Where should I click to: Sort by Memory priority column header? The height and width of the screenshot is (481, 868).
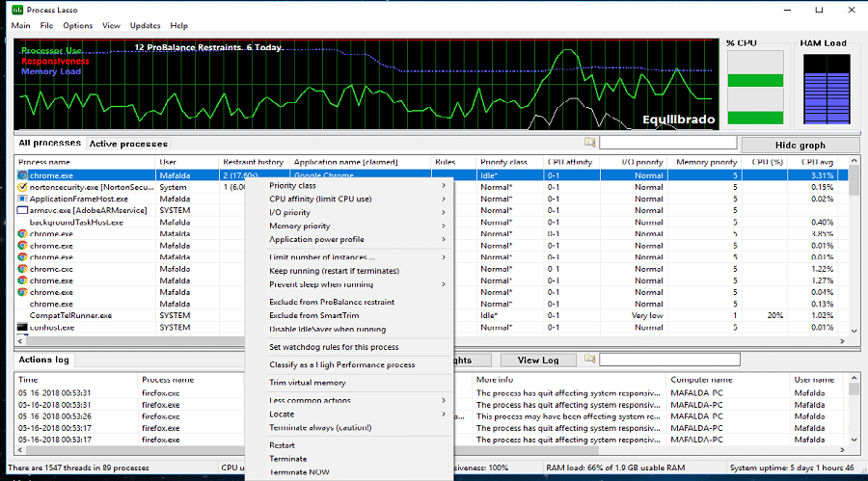click(706, 162)
